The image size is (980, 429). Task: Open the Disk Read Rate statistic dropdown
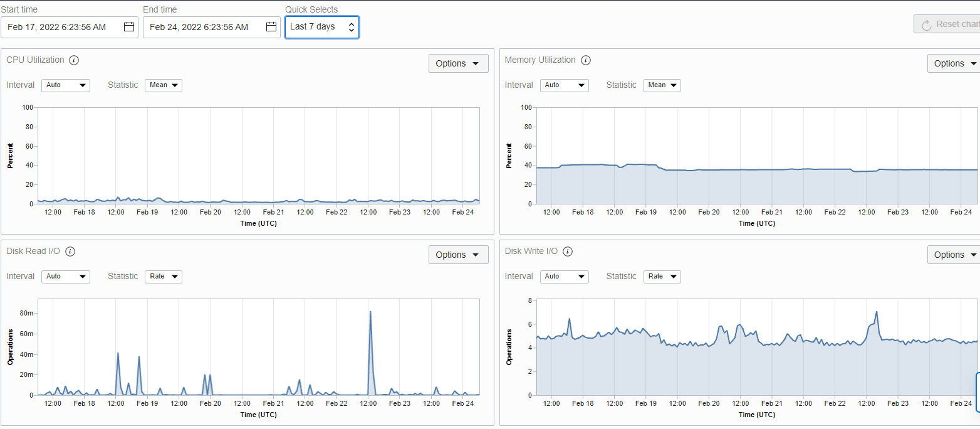pyautogui.click(x=163, y=277)
